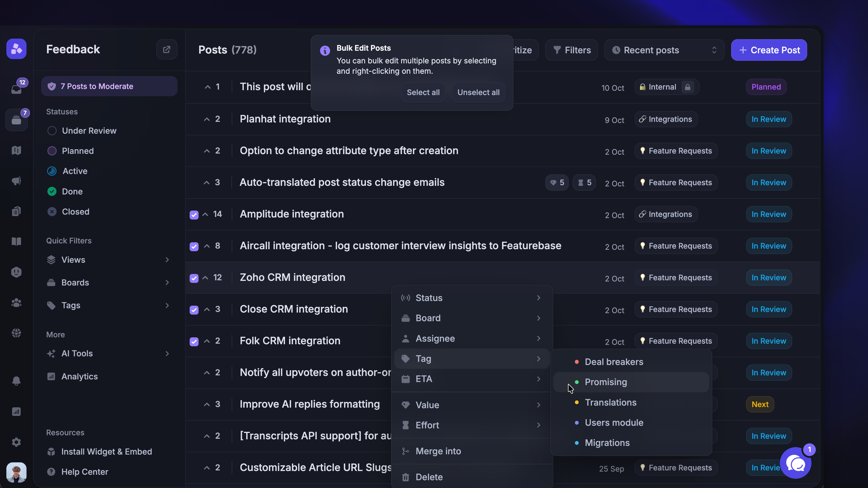The height and width of the screenshot is (488, 868).
Task: Open the Recent posts sort dropdown
Action: pos(664,50)
